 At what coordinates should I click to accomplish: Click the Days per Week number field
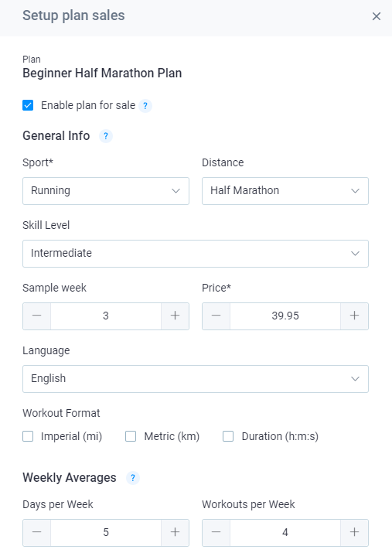106,533
